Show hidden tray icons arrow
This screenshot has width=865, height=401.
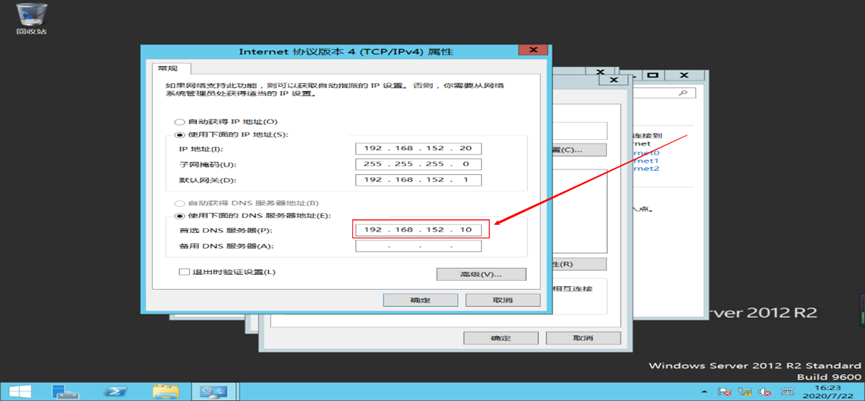703,392
